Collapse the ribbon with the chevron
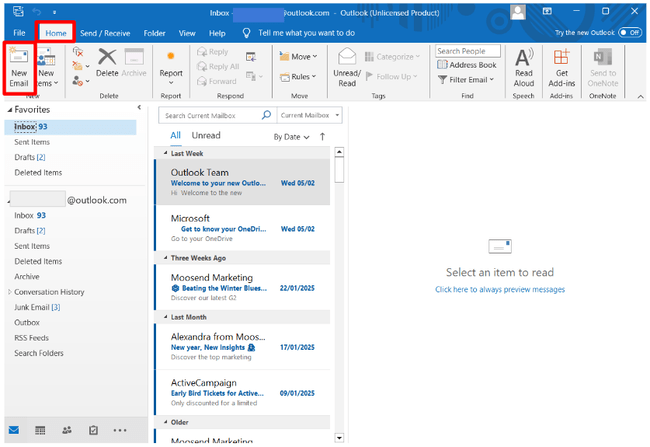 pos(640,97)
